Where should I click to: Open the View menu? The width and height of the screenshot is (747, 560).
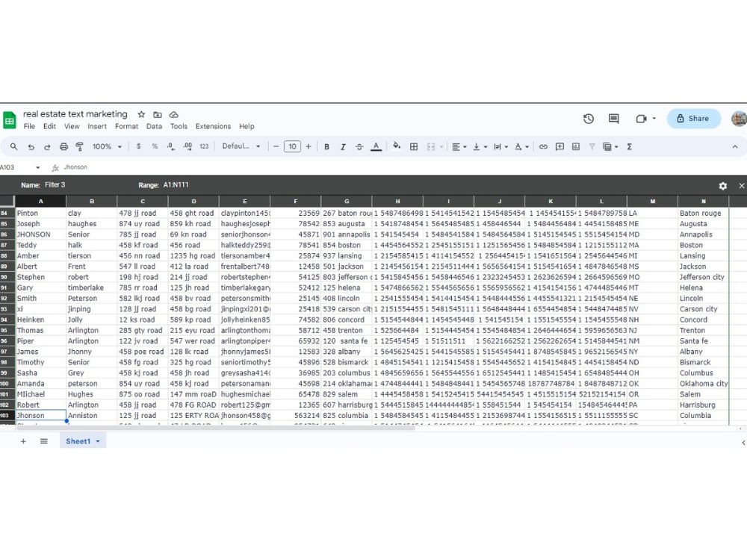72,126
